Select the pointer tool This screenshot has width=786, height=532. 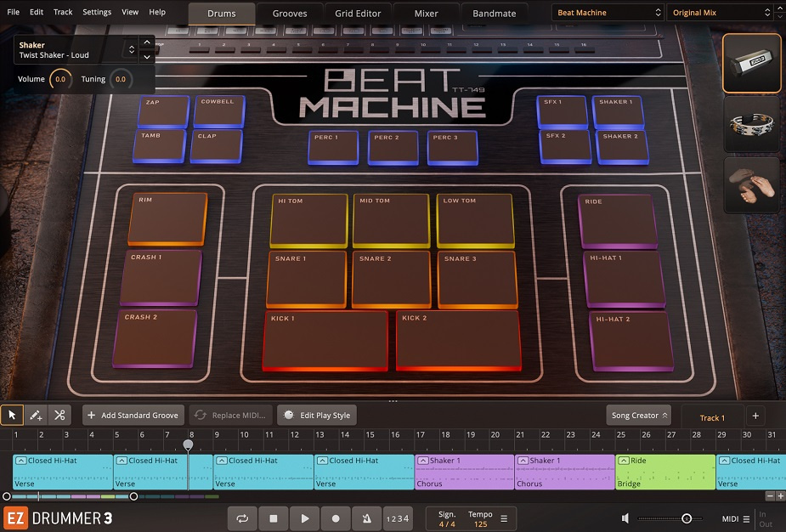pyautogui.click(x=12, y=415)
